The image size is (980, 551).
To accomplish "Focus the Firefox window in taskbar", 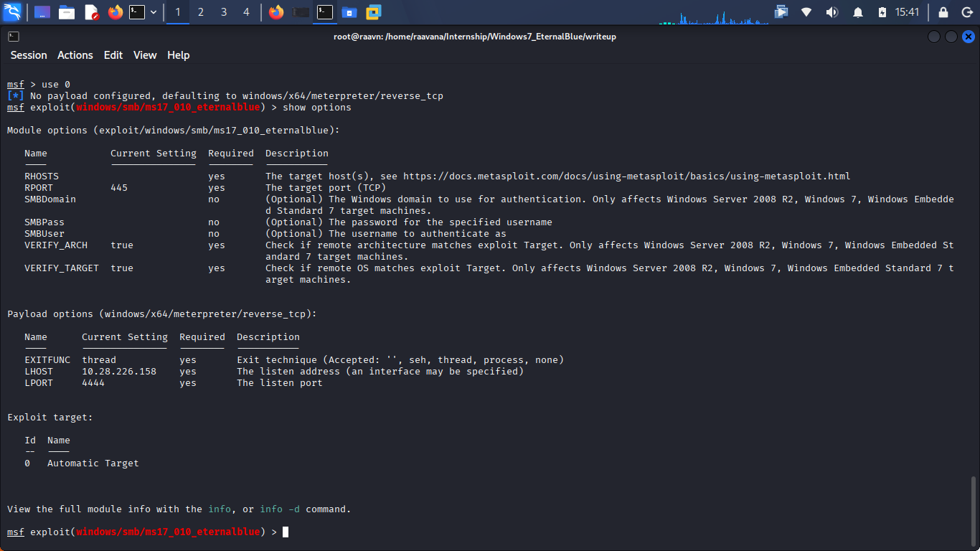I will tap(276, 12).
